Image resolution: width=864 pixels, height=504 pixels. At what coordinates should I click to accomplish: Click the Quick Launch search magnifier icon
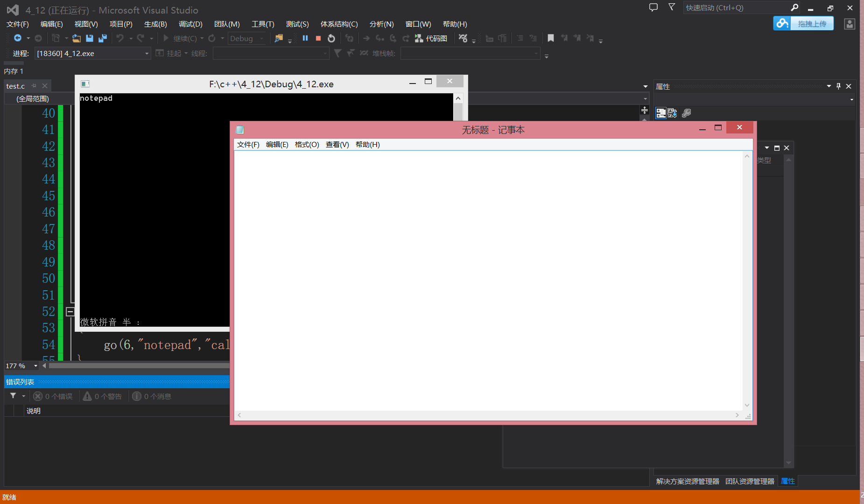[794, 7]
